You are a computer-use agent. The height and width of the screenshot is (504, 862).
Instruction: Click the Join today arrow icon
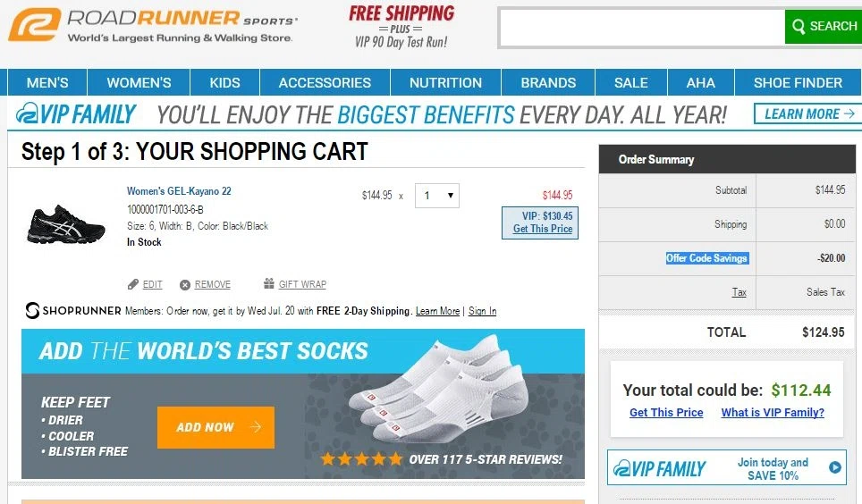pyautogui.click(x=834, y=467)
